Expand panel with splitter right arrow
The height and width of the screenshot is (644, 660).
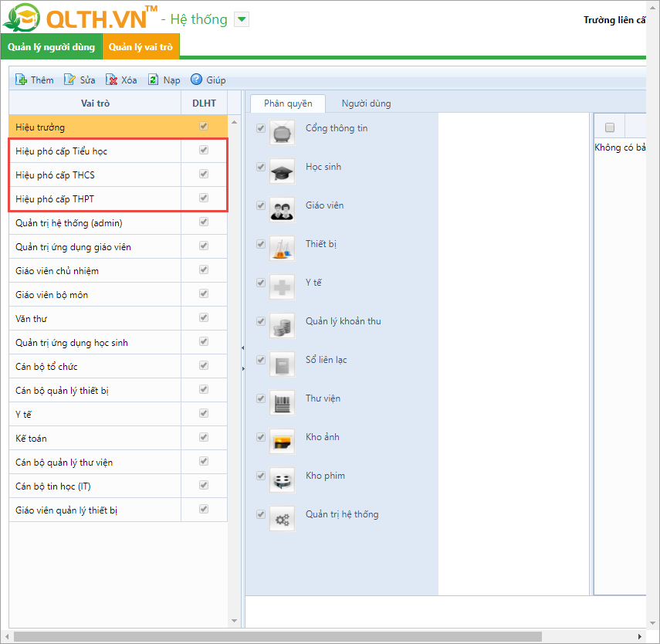[243, 368]
